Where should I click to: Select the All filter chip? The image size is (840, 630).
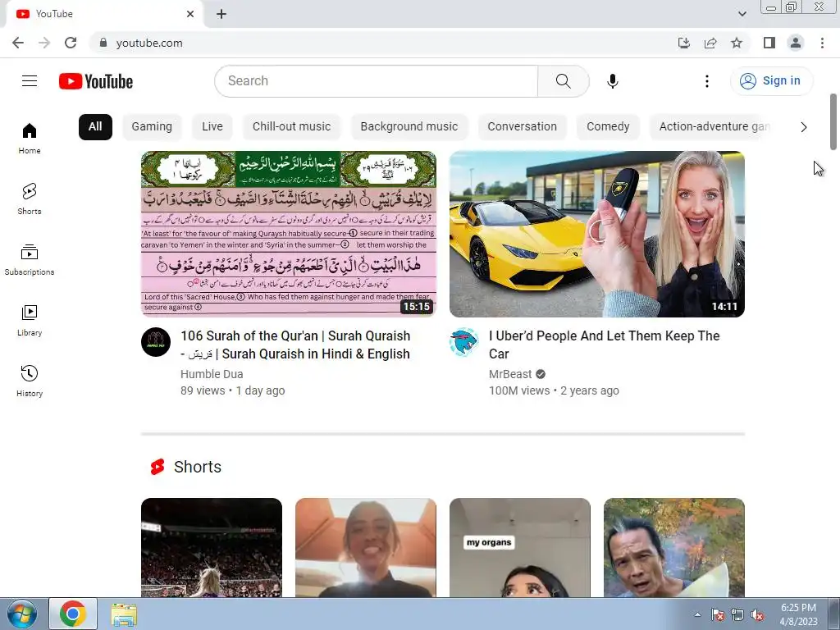tap(95, 127)
